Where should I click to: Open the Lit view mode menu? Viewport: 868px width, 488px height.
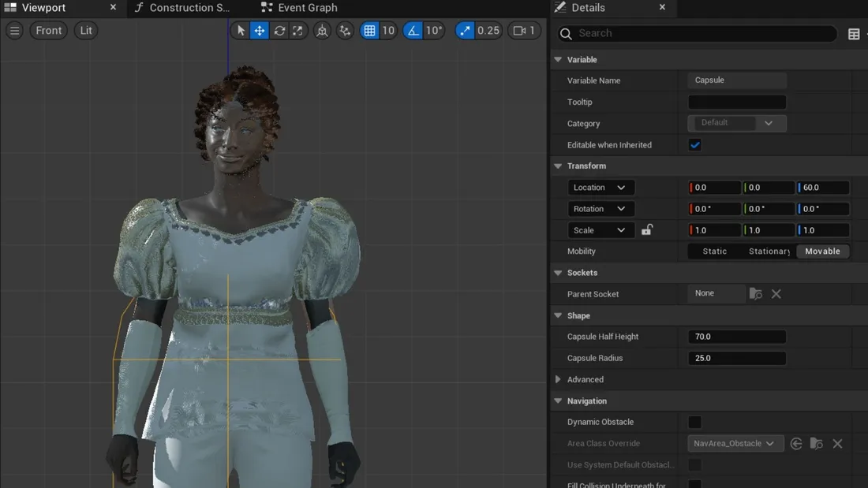[86, 31]
